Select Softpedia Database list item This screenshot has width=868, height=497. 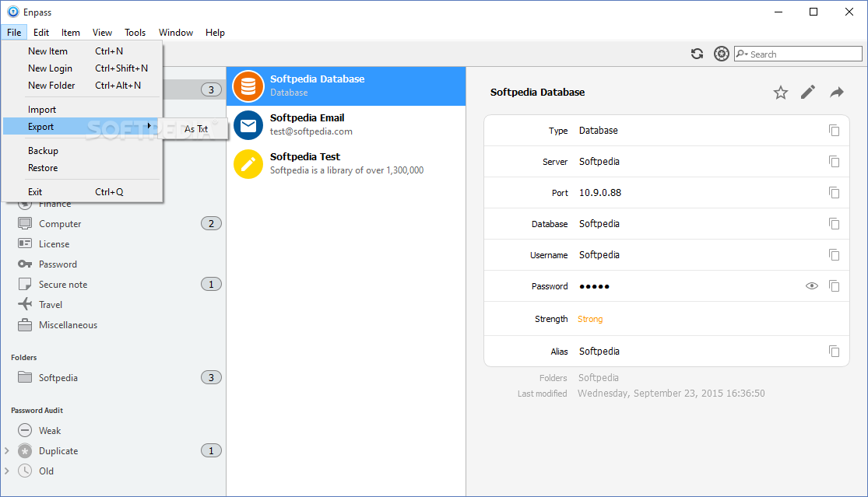click(x=346, y=86)
